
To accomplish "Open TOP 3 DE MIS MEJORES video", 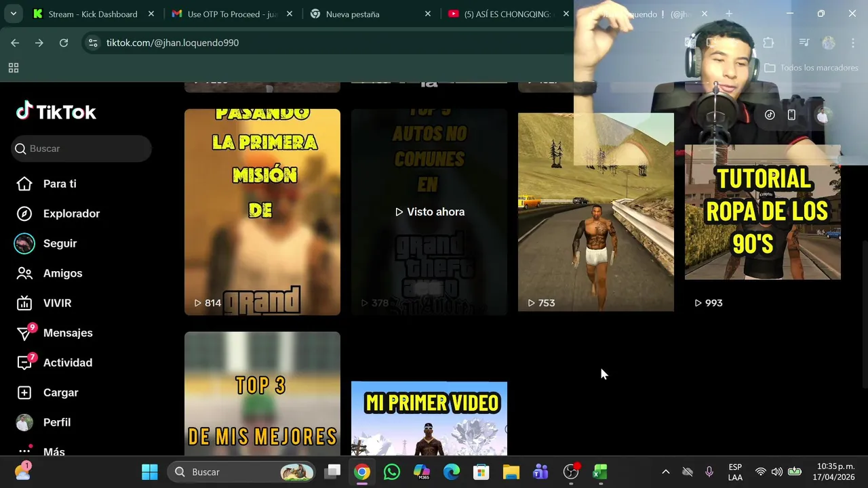I will point(262,393).
